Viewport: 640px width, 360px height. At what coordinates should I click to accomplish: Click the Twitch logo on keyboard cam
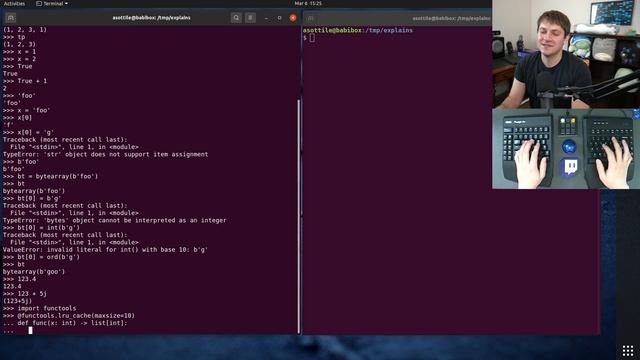click(570, 167)
